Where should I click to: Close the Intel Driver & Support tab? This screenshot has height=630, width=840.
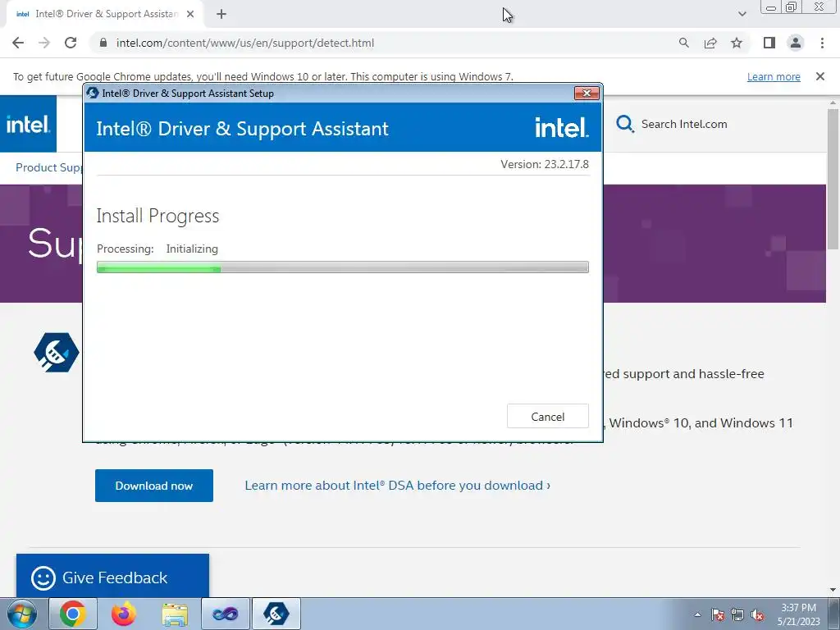point(190,14)
